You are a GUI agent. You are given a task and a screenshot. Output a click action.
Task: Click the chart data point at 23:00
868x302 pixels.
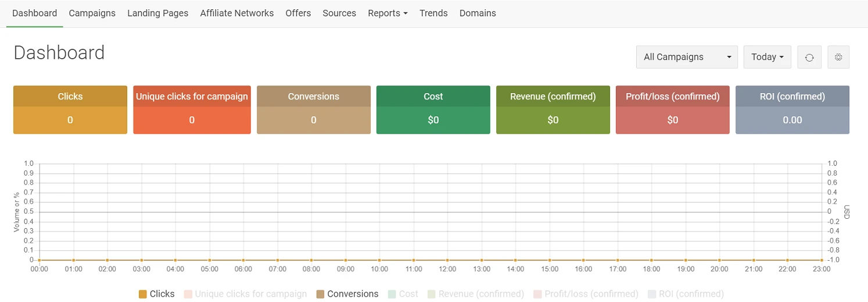coord(822,260)
